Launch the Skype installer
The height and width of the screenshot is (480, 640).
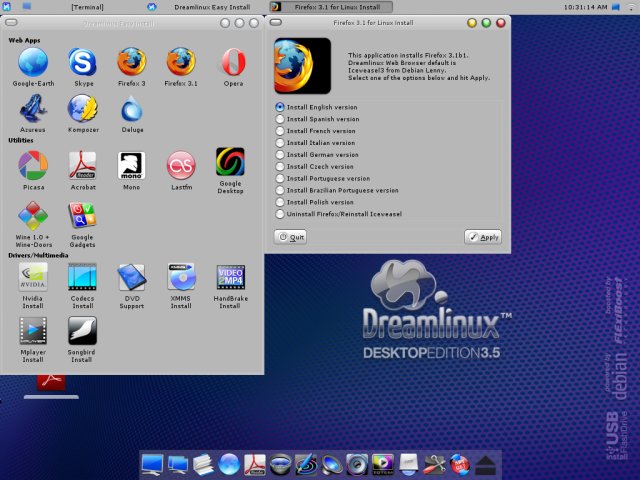coord(82,62)
